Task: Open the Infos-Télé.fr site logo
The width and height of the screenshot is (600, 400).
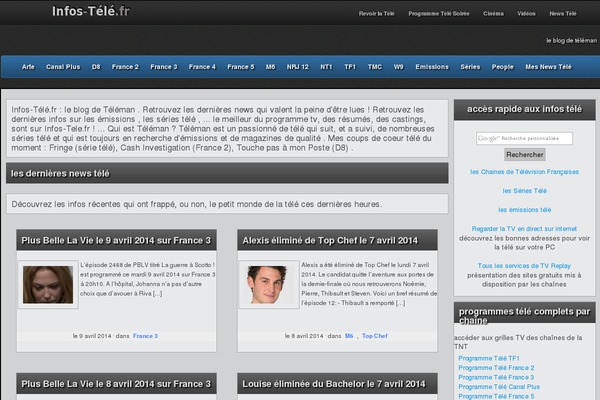Action: 91,11
